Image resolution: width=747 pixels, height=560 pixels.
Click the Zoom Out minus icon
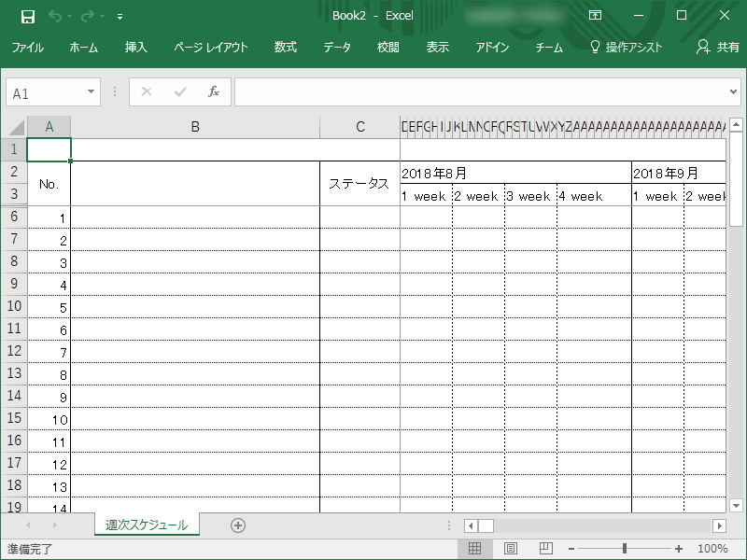point(572,549)
